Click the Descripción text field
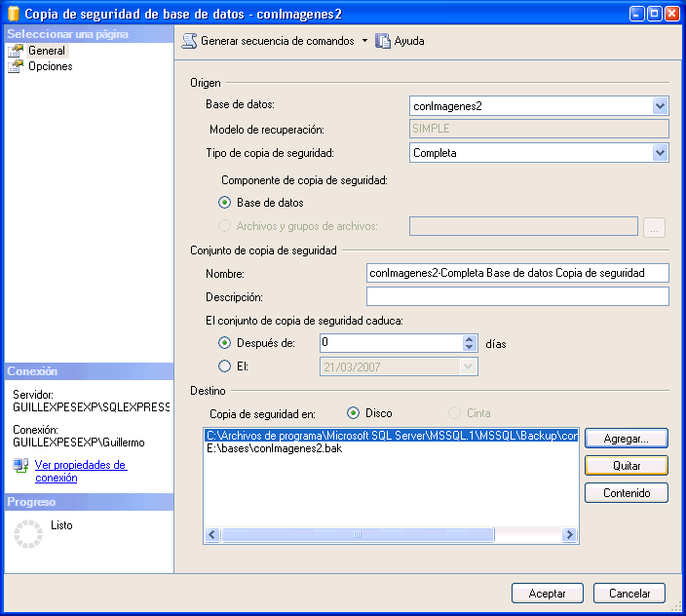The height and width of the screenshot is (616, 686). point(517,296)
